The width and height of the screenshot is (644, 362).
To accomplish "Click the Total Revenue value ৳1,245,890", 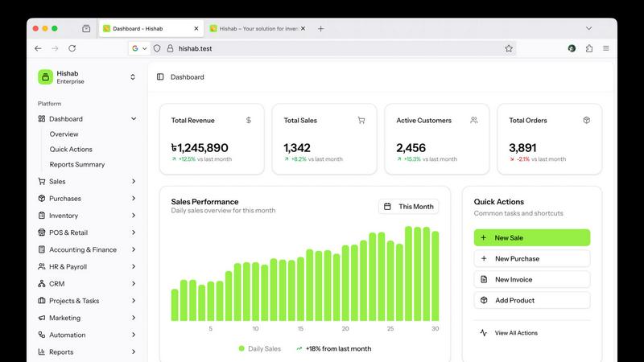I will click(x=200, y=148).
